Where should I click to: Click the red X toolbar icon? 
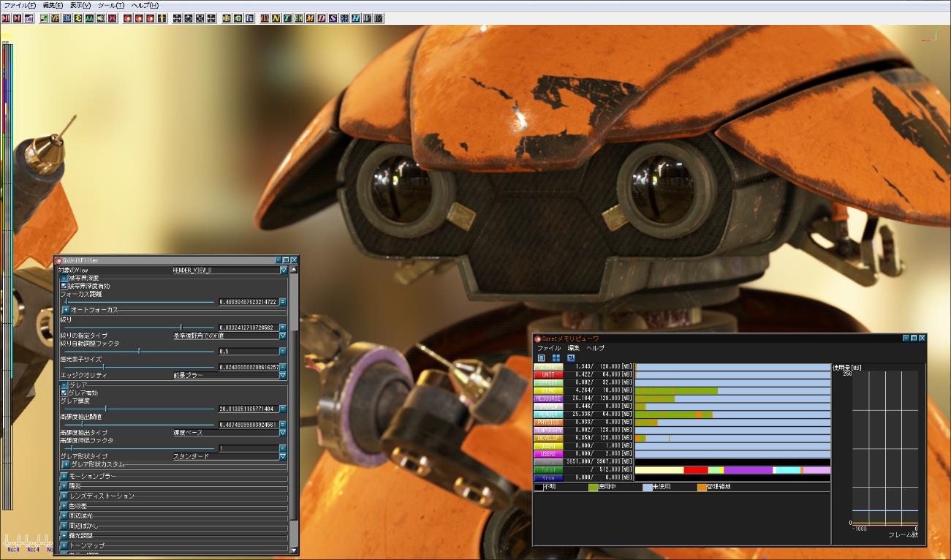click(x=113, y=18)
